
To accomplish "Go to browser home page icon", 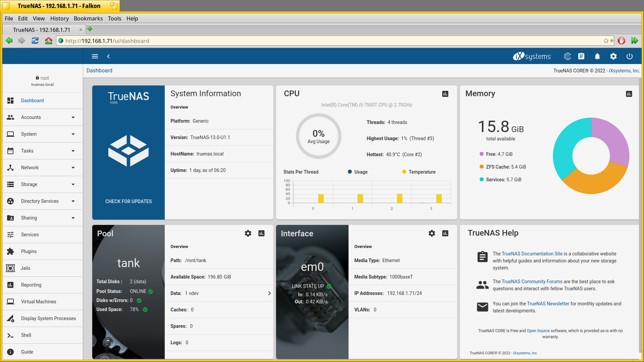I will tap(49, 41).
